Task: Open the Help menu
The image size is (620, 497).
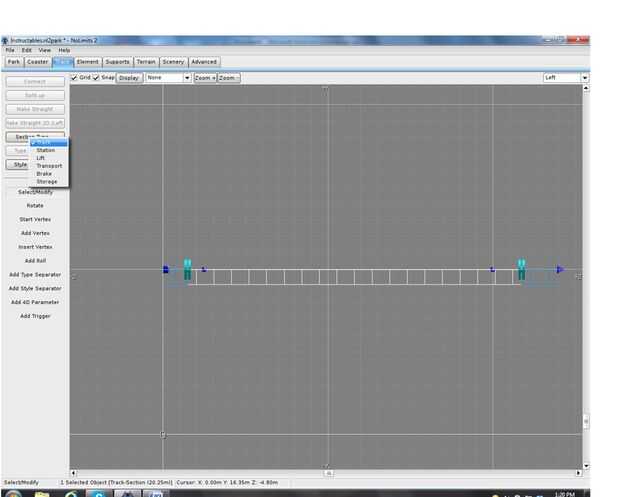Action: pos(64,50)
